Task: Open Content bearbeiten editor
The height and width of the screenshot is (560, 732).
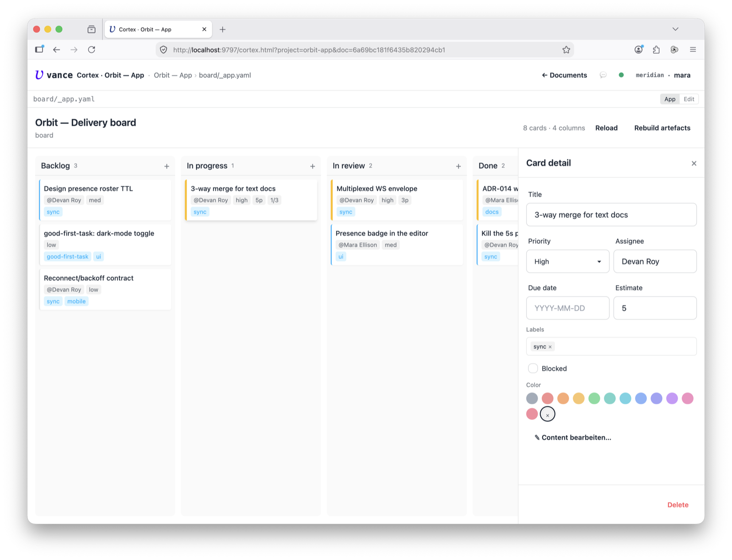Action: point(573,437)
